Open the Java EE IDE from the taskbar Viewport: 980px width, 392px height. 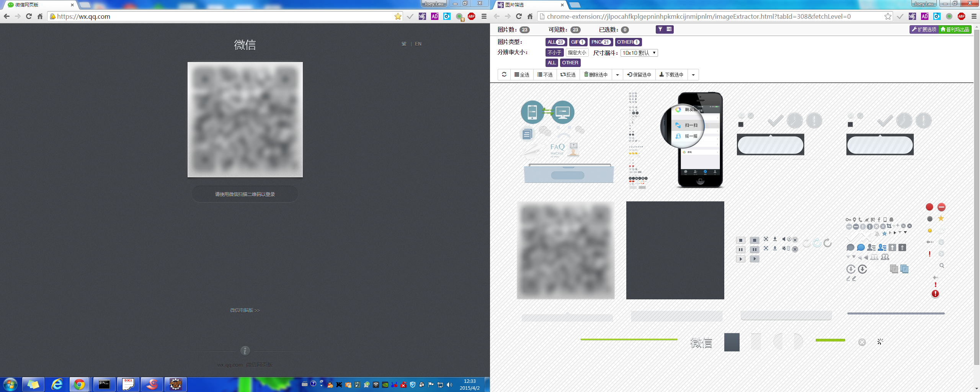[176, 384]
